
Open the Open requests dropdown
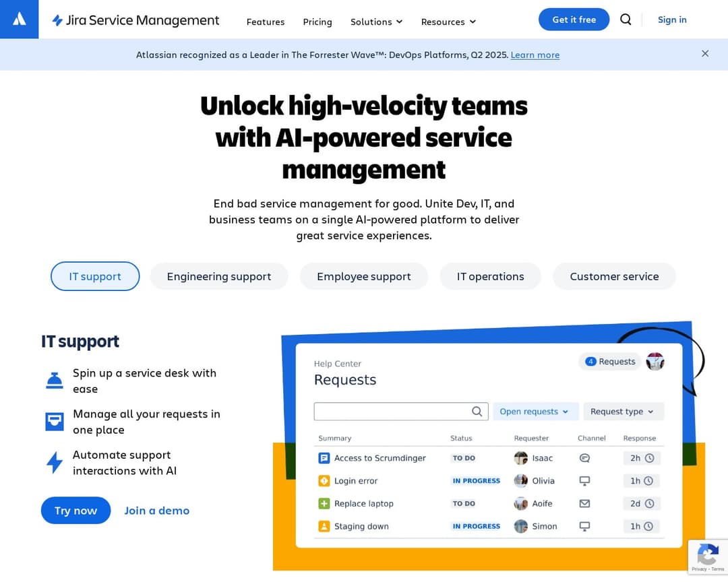coord(536,411)
